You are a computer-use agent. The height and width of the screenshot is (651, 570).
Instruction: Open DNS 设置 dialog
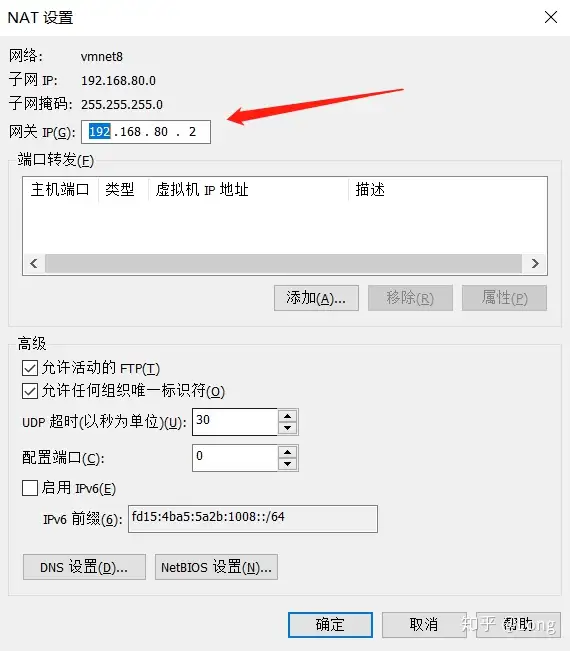click(x=84, y=567)
